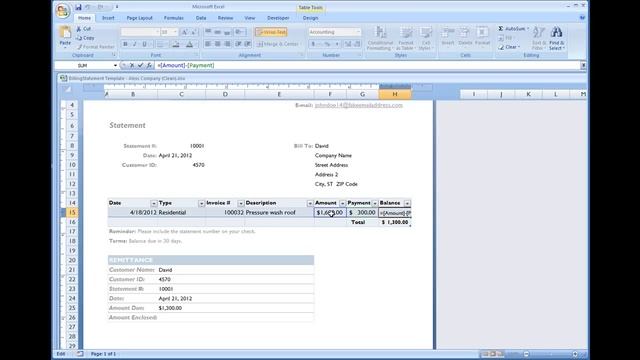This screenshot has width=640, height=360.
Task: Open the font name dropdown
Action: [x=157, y=32]
